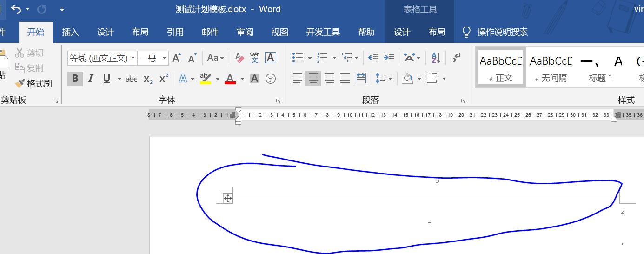The image size is (644, 254).
Task: Decrease paragraph indent
Action: pos(373,58)
